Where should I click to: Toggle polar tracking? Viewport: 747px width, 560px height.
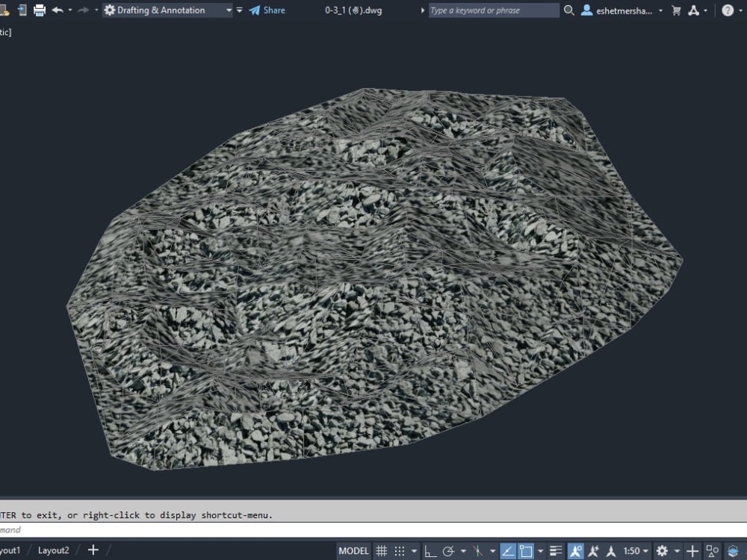[448, 551]
